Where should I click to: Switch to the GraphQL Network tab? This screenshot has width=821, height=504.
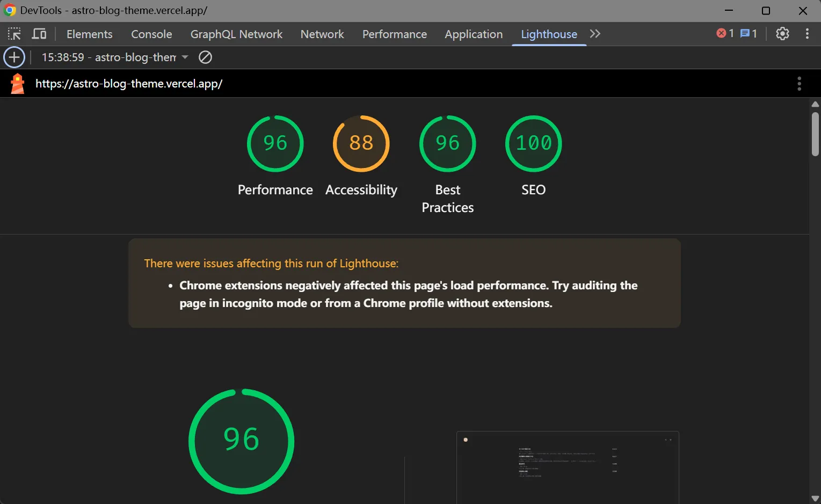(236, 34)
